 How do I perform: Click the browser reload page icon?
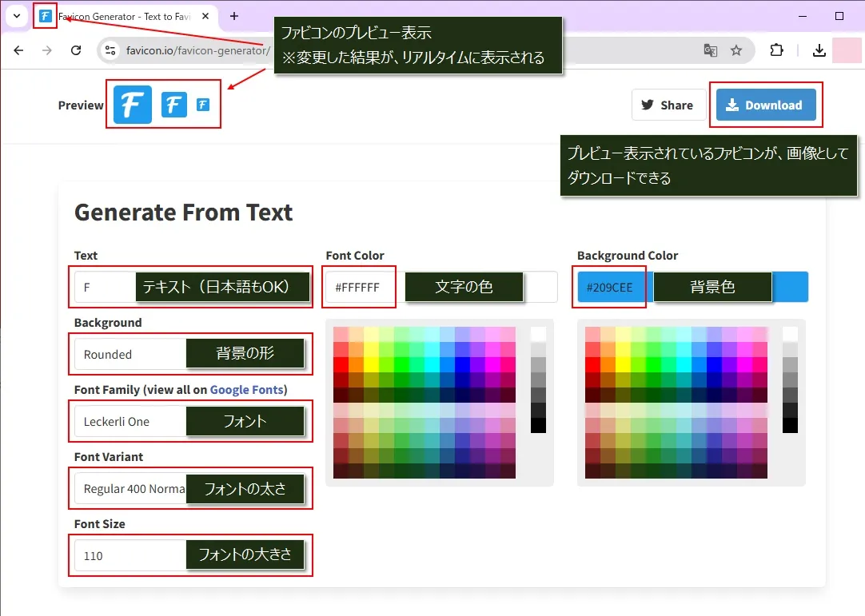76,50
